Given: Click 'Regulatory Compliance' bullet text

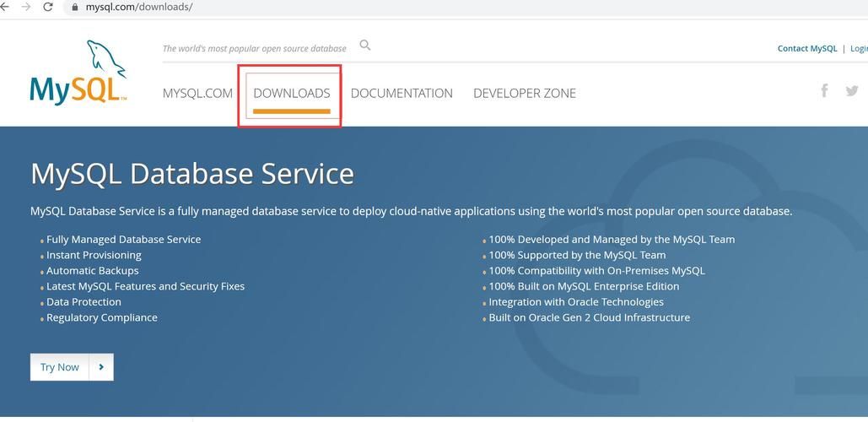Looking at the screenshot, I should (102, 317).
